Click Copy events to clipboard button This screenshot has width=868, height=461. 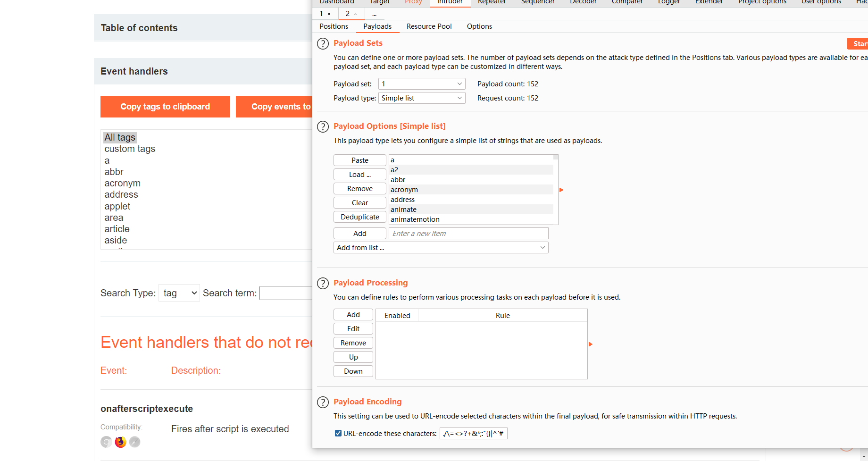(274, 107)
